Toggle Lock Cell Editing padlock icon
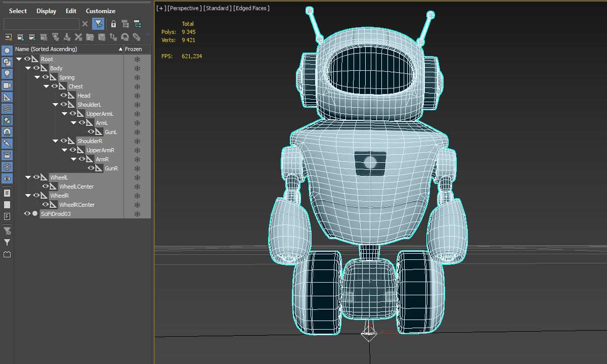Image resolution: width=607 pixels, height=364 pixels. (x=113, y=24)
